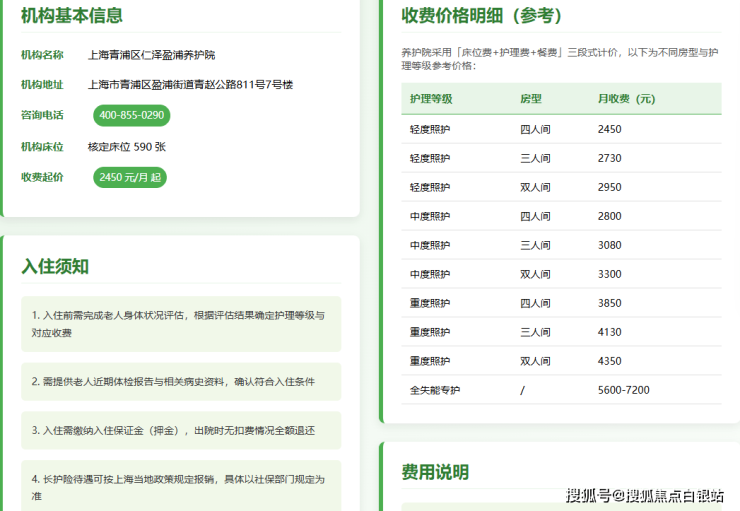Select the 入住须知 heading

(x=55, y=267)
